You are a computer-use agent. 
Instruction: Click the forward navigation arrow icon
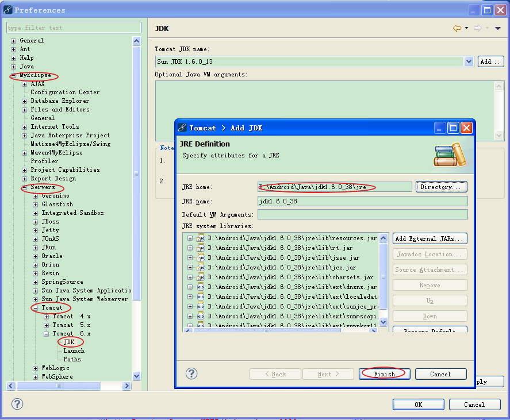point(477,28)
